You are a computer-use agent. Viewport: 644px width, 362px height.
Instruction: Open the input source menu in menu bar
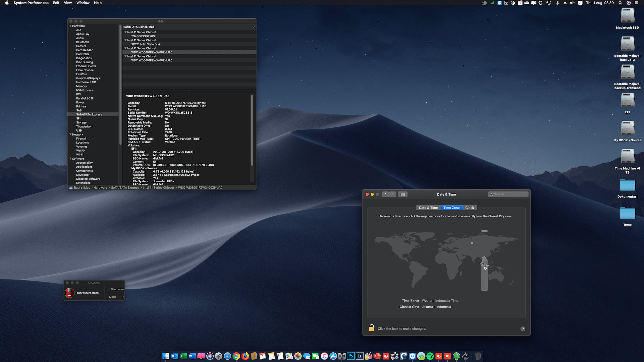(580, 3)
